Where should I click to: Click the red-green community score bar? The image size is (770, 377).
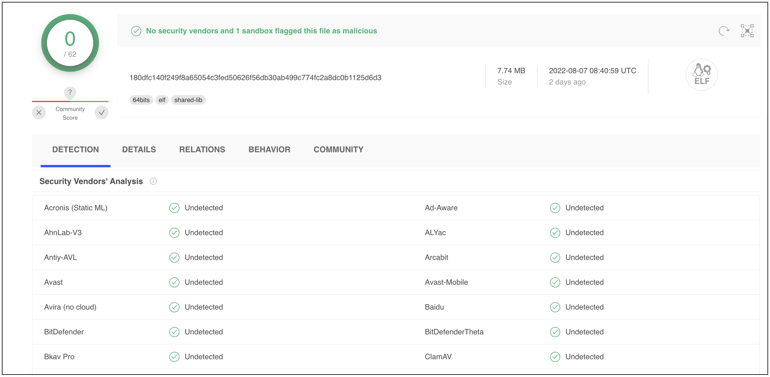tap(70, 102)
